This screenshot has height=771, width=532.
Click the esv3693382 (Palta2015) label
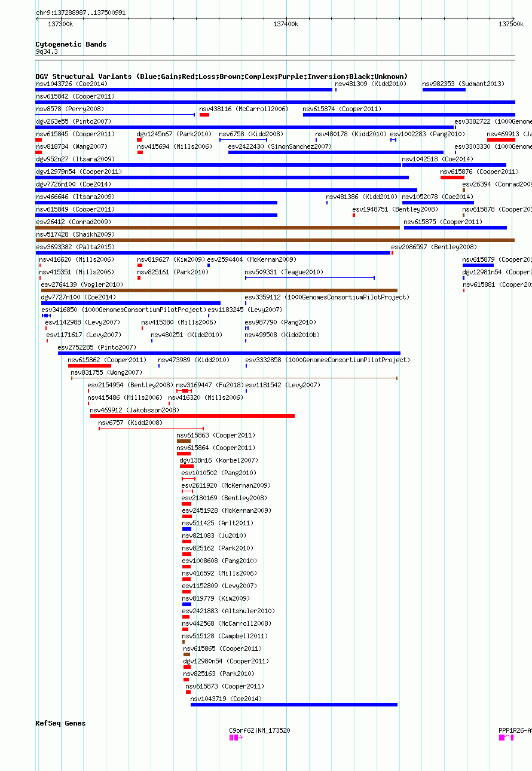[75, 247]
